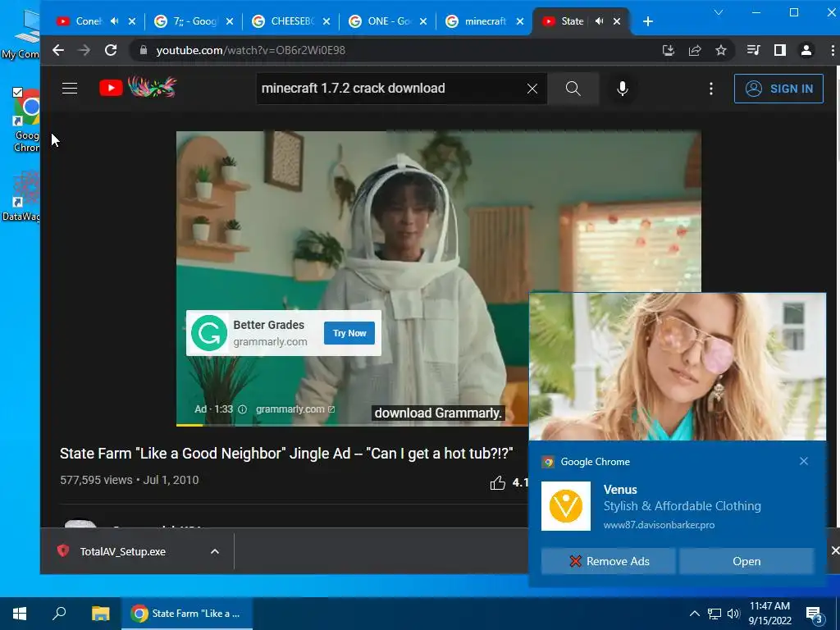Open Windows taskbar search
This screenshot has height=630, width=840.
tap(59, 614)
